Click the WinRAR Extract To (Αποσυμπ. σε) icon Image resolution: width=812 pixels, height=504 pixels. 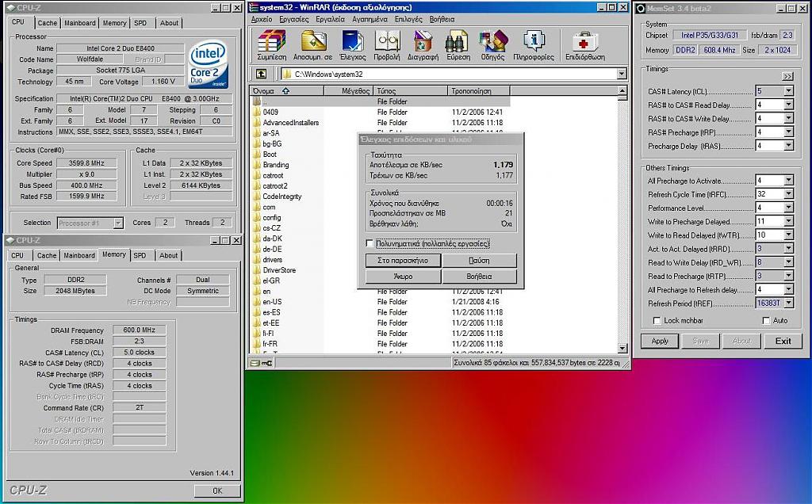pos(312,40)
